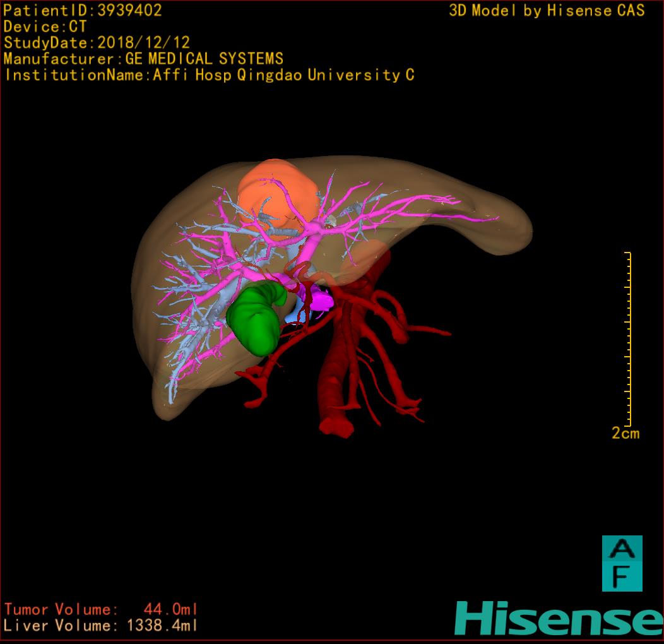Select the green gallbladder structure
The height and width of the screenshot is (644, 664).
click(254, 319)
